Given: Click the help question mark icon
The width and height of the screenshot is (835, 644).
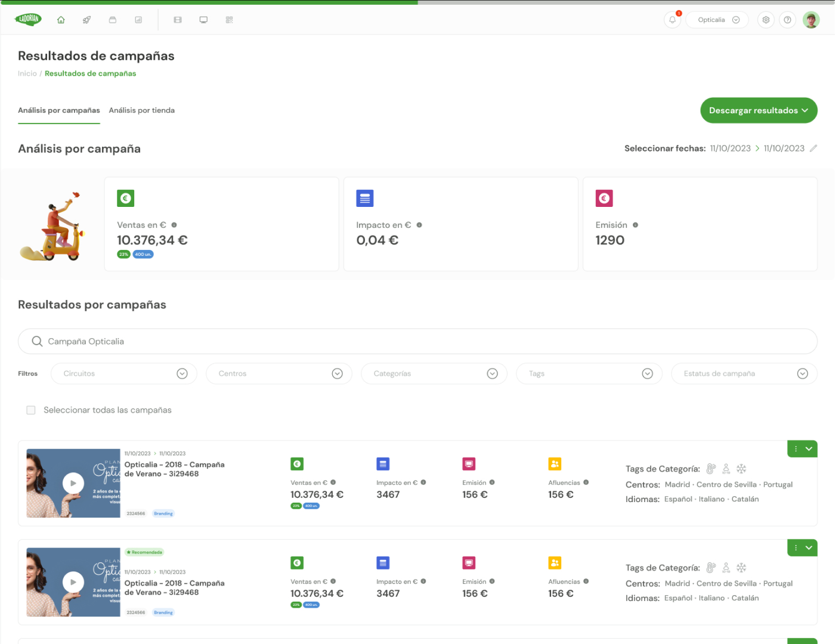Looking at the screenshot, I should [787, 20].
